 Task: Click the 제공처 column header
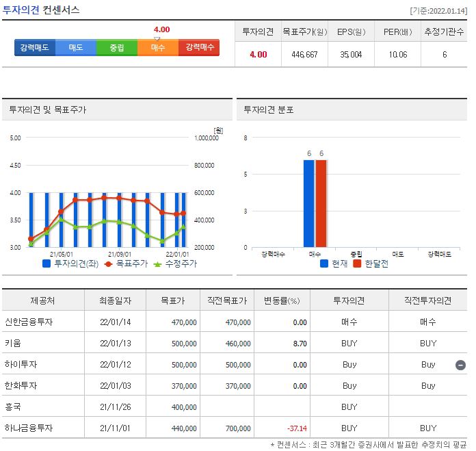tap(42, 300)
